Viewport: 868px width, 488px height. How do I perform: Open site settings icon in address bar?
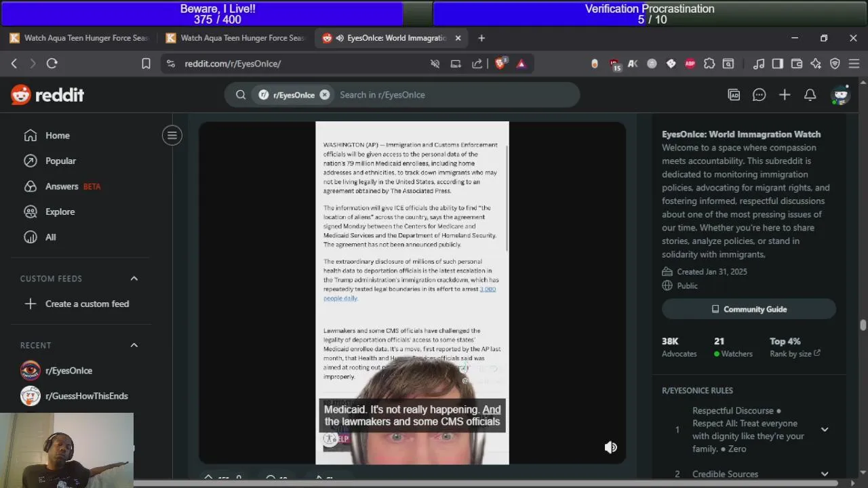(x=172, y=64)
